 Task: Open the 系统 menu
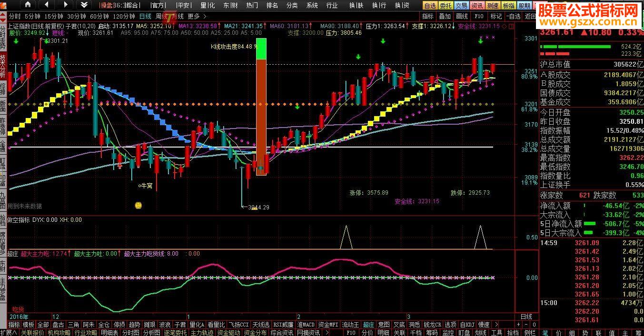(312, 5)
